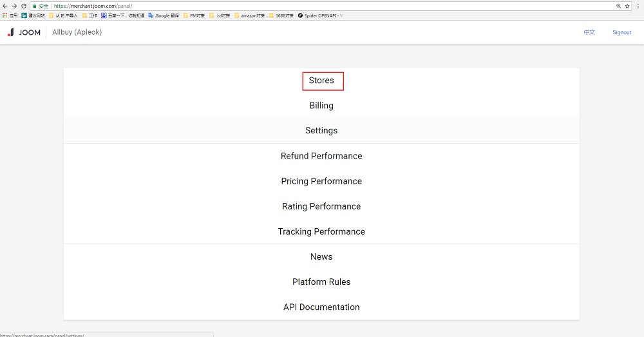Go to the Billing section

tap(321, 106)
